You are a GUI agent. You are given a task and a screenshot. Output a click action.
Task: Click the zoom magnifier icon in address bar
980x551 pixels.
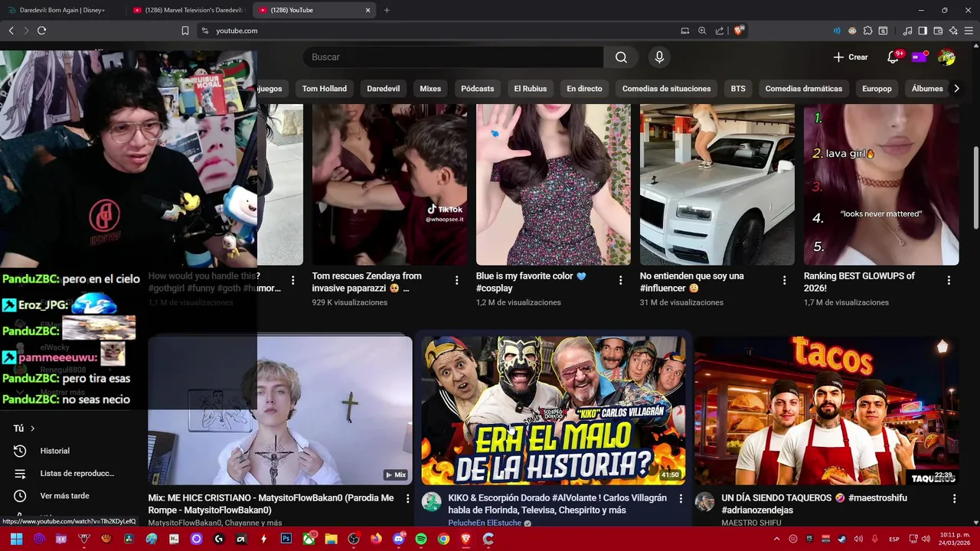702,31
